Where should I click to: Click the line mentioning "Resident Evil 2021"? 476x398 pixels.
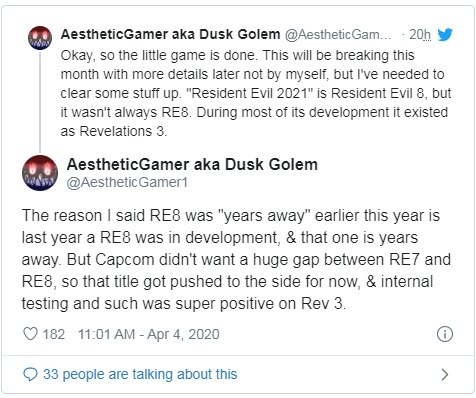point(256,93)
